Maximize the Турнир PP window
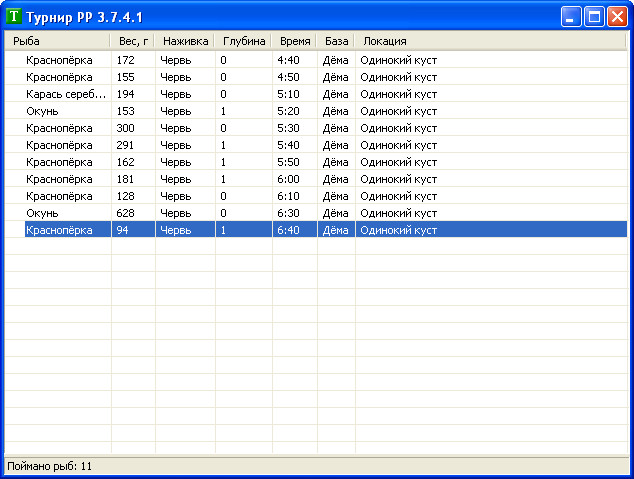634x479 pixels. pyautogui.click(x=594, y=17)
